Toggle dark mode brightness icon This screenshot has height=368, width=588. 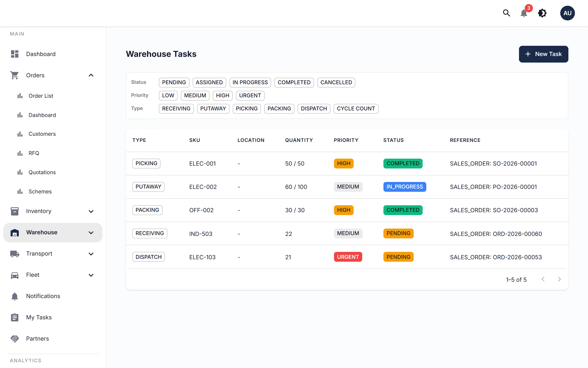pos(542,13)
